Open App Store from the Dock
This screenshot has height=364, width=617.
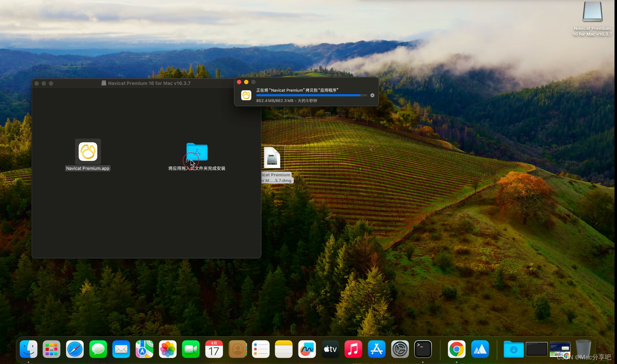[377, 349]
